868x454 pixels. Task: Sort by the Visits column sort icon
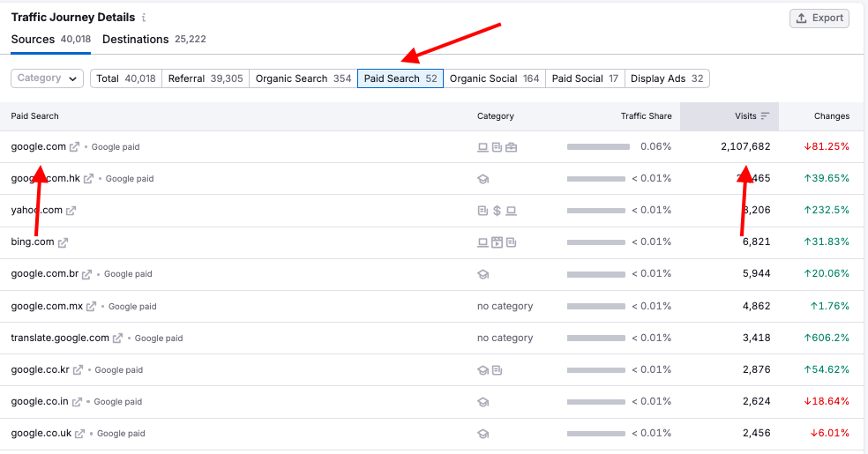point(765,116)
